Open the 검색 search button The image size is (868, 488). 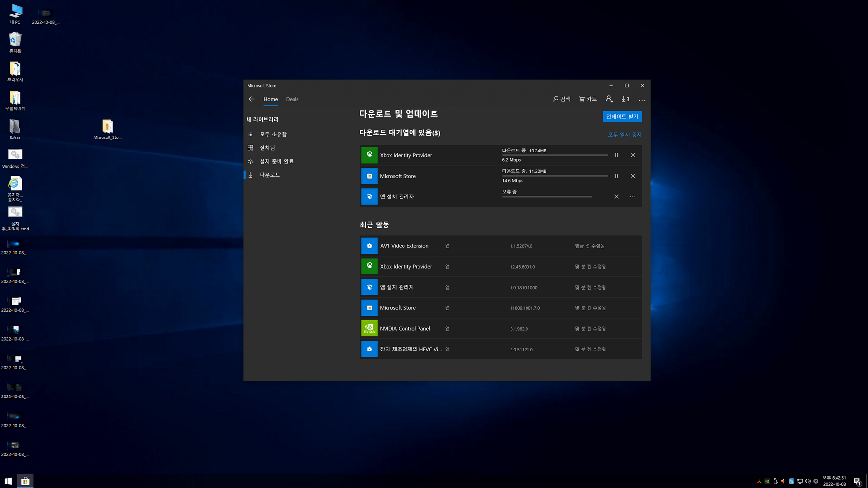point(561,99)
